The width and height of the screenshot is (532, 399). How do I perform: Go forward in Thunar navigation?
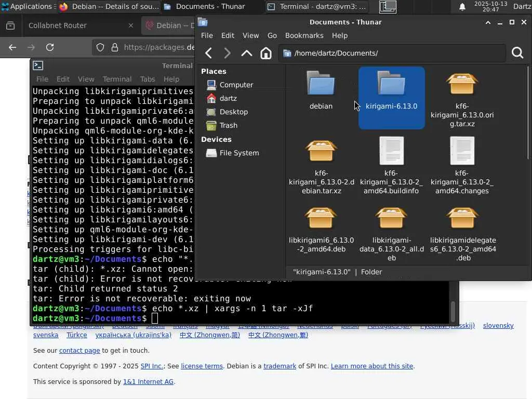coord(228,53)
